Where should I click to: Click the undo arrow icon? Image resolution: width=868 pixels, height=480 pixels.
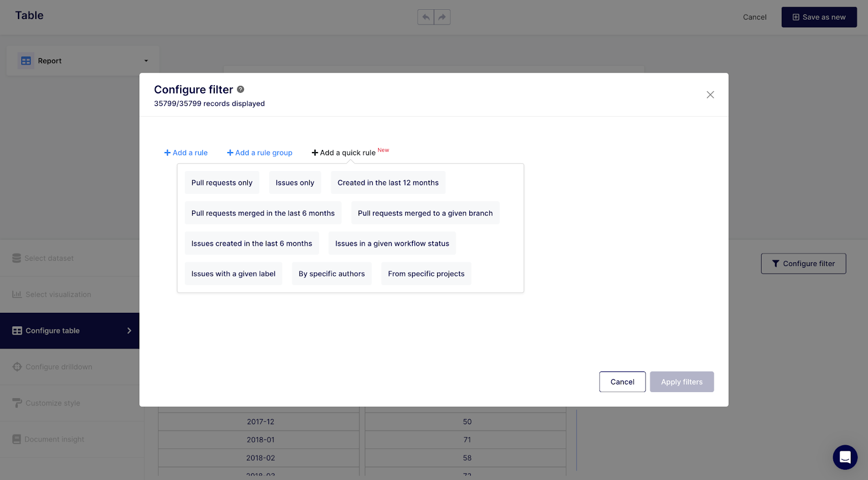(426, 17)
